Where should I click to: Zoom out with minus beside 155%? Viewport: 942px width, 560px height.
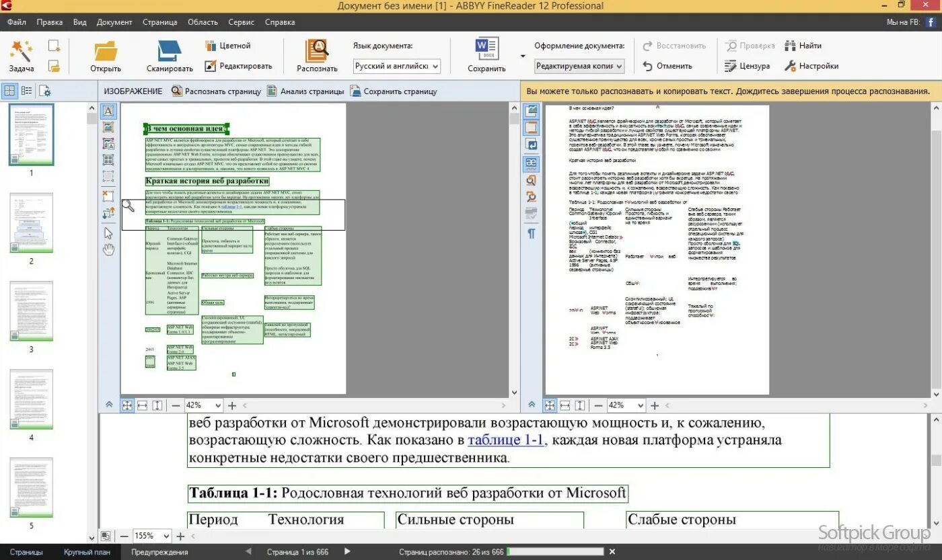tap(124, 536)
